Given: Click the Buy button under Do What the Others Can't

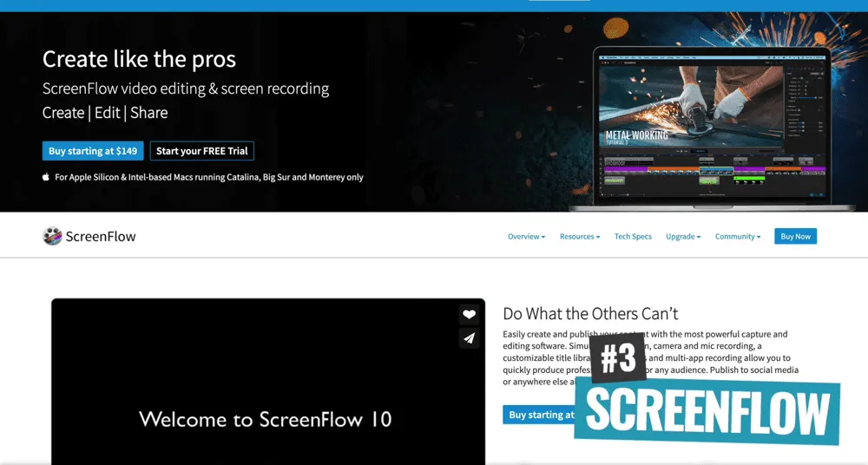Looking at the screenshot, I should tap(540, 415).
